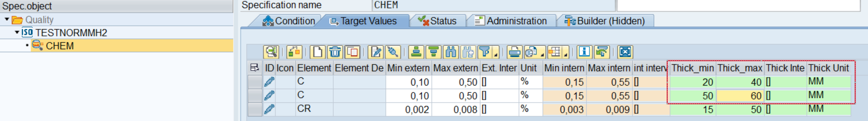Select the CR row selector

pyautogui.click(x=255, y=110)
